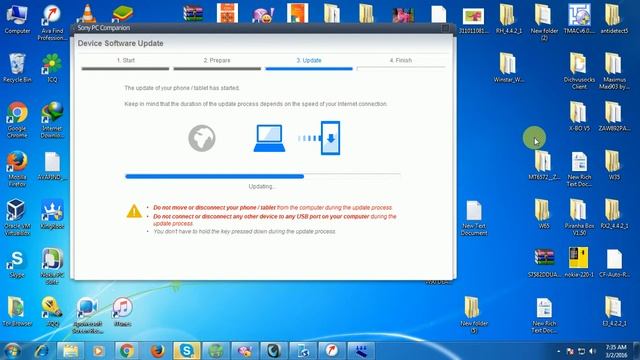This screenshot has height=360, width=640.
Task: Open the TMAC v6.0 desktop icon
Action: point(579,19)
